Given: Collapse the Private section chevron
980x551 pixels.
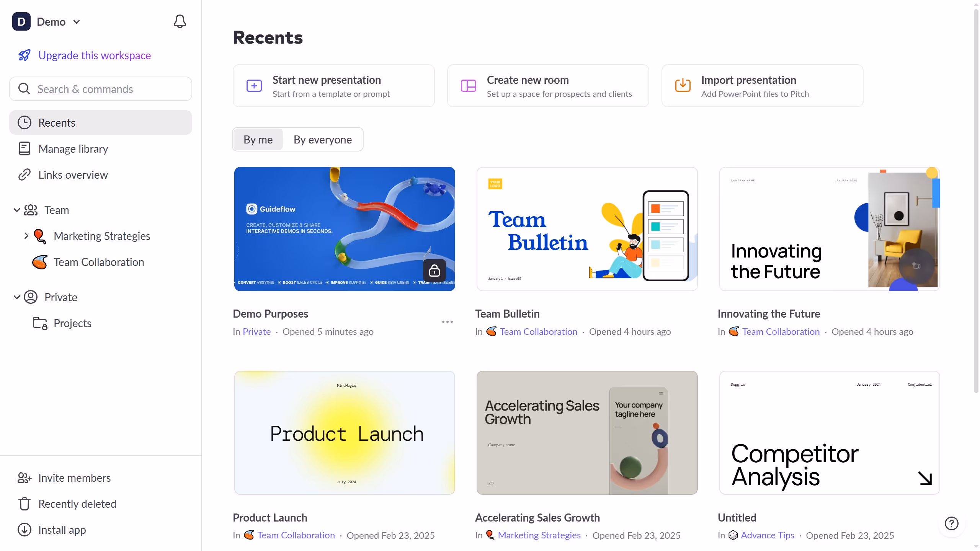Looking at the screenshot, I should pos(16,297).
